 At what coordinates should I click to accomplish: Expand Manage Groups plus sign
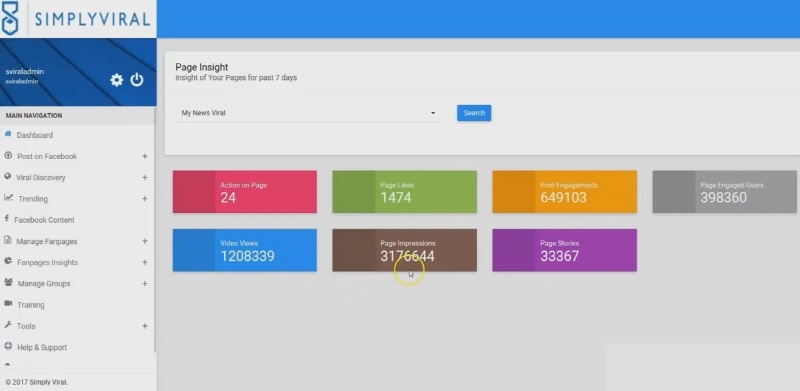point(145,283)
